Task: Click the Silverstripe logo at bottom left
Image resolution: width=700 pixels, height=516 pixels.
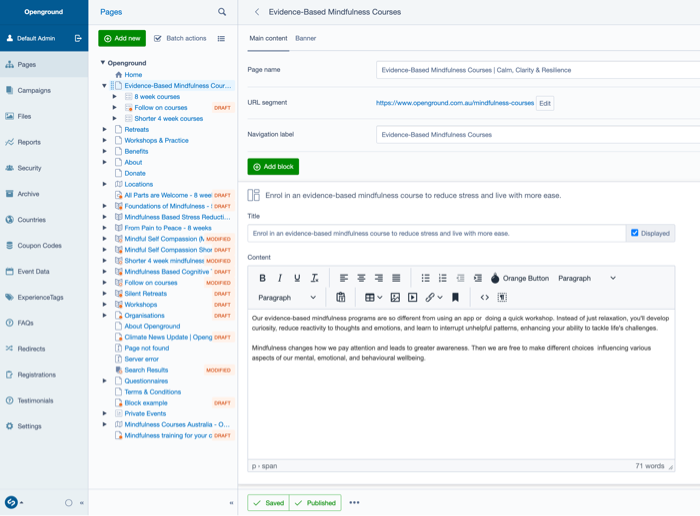Action: coord(11,502)
